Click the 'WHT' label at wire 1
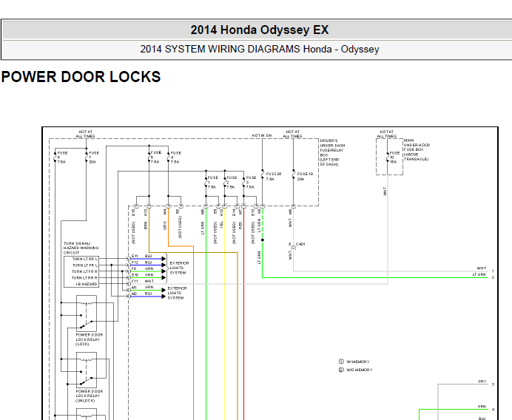 pos(482,268)
